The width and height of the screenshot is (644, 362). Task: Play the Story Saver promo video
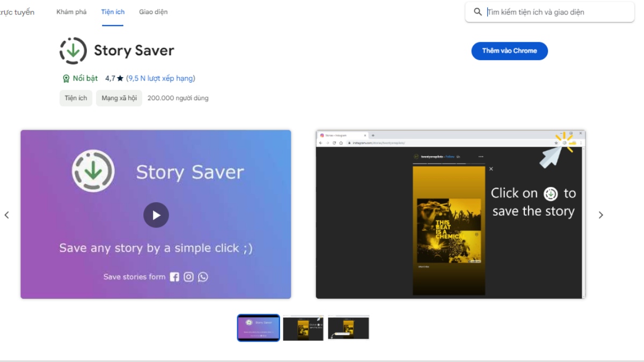(x=156, y=215)
